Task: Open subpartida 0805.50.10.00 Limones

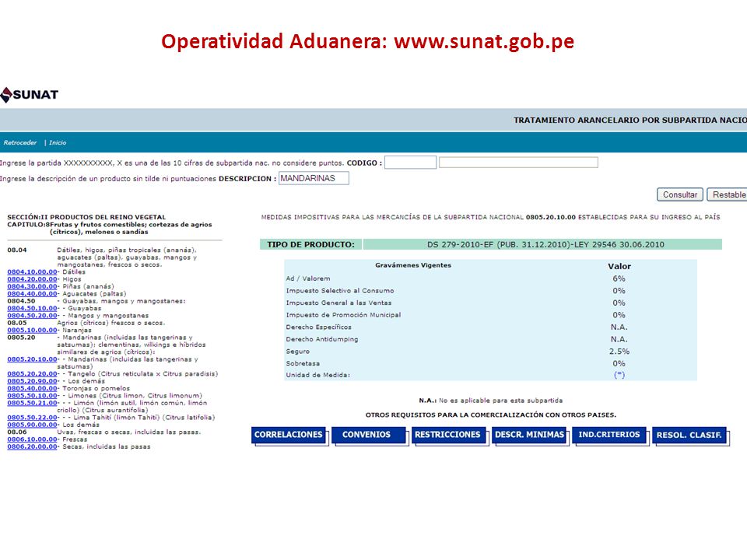Action: 33,395
